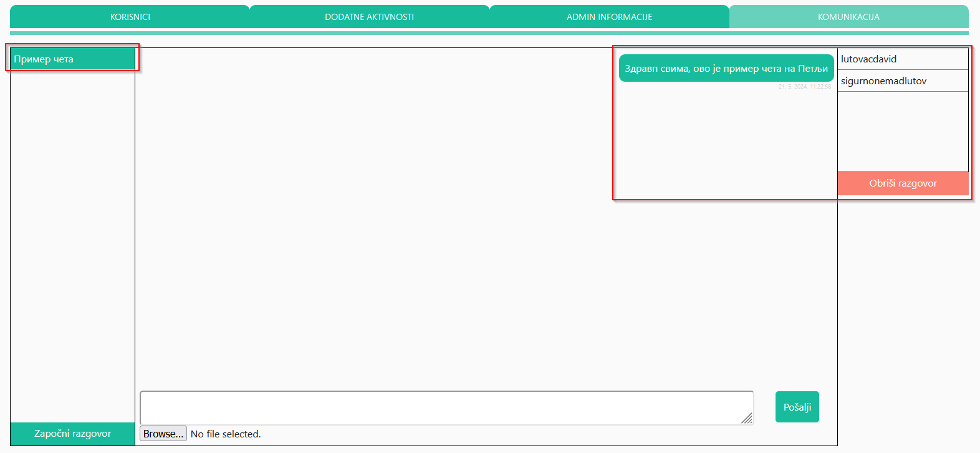Image resolution: width=980 pixels, height=453 pixels.
Task: Open the 'Пример чета' conversation
Action: click(72, 59)
